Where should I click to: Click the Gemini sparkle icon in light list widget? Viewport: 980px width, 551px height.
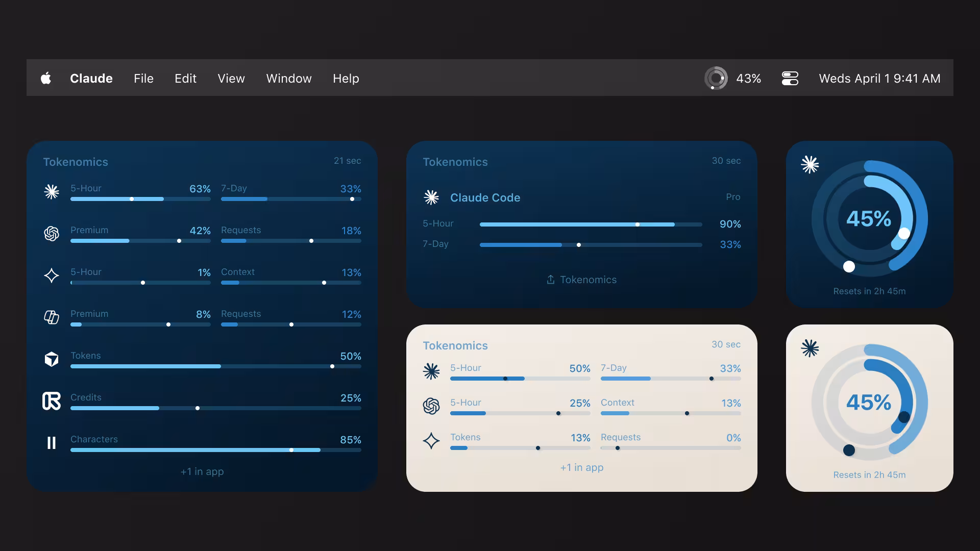click(431, 441)
